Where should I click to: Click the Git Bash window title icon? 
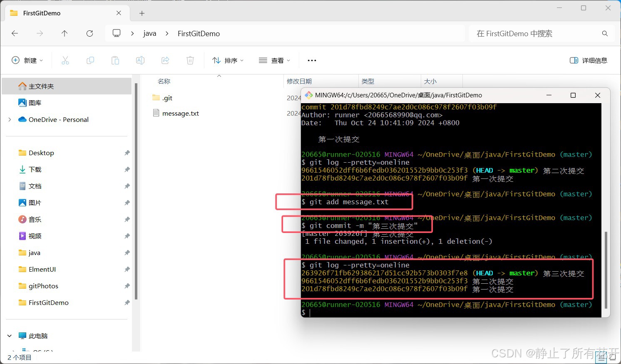click(x=308, y=95)
